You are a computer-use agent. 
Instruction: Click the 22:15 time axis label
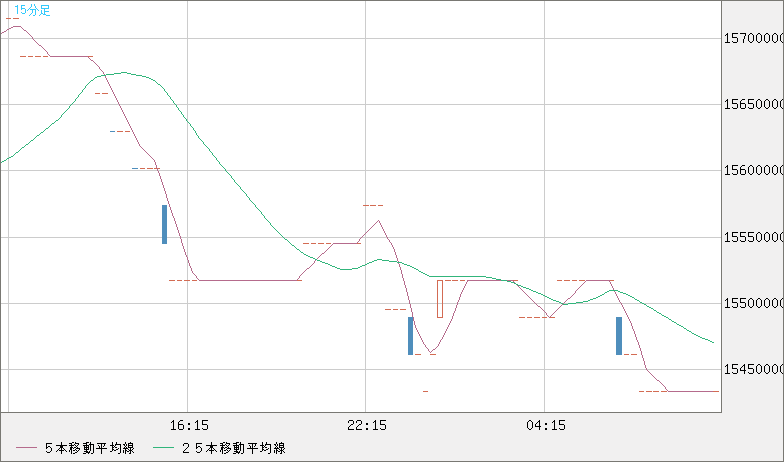[x=367, y=426]
